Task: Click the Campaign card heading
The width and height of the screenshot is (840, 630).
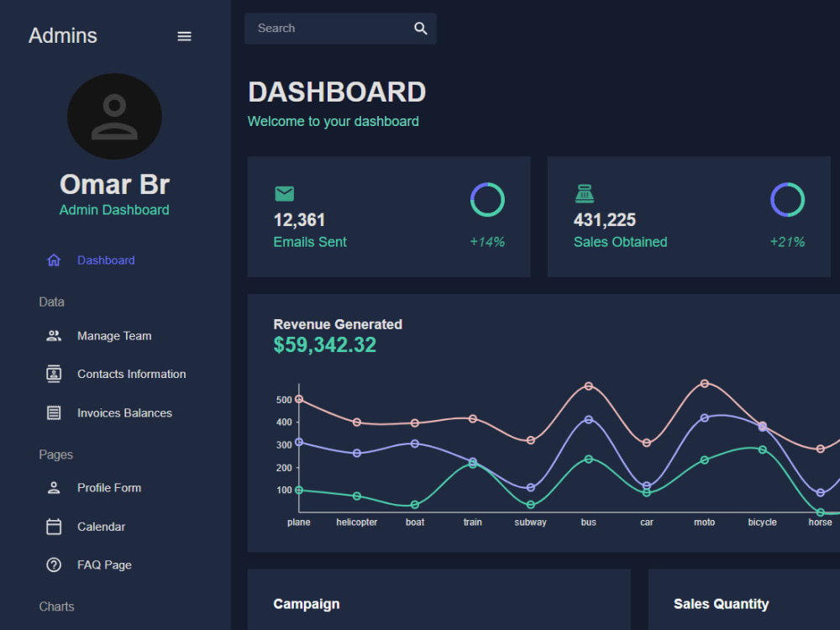Action: pyautogui.click(x=307, y=604)
